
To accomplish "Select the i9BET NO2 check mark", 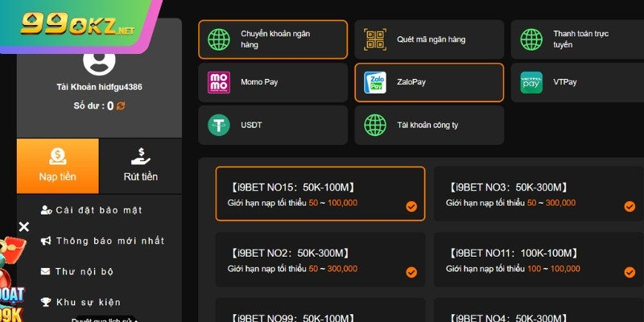I will pyautogui.click(x=411, y=272).
